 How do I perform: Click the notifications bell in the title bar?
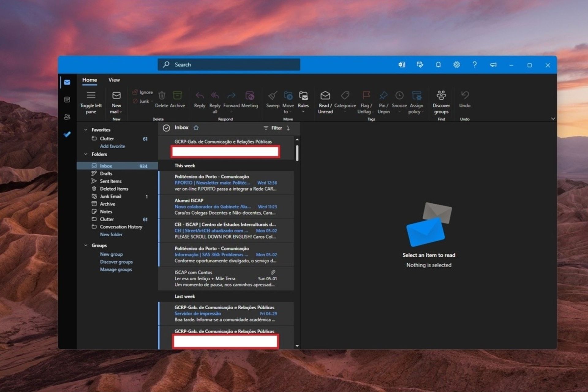(438, 65)
